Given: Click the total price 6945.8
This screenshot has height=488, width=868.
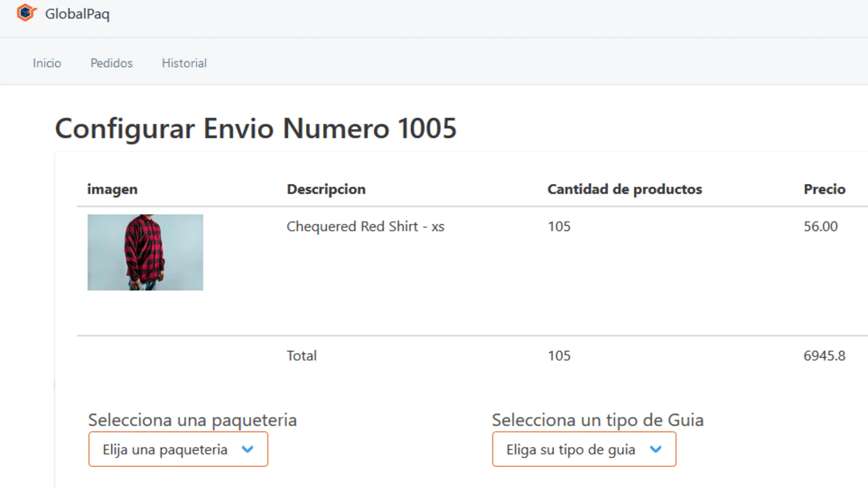Looking at the screenshot, I should pyautogui.click(x=824, y=356).
